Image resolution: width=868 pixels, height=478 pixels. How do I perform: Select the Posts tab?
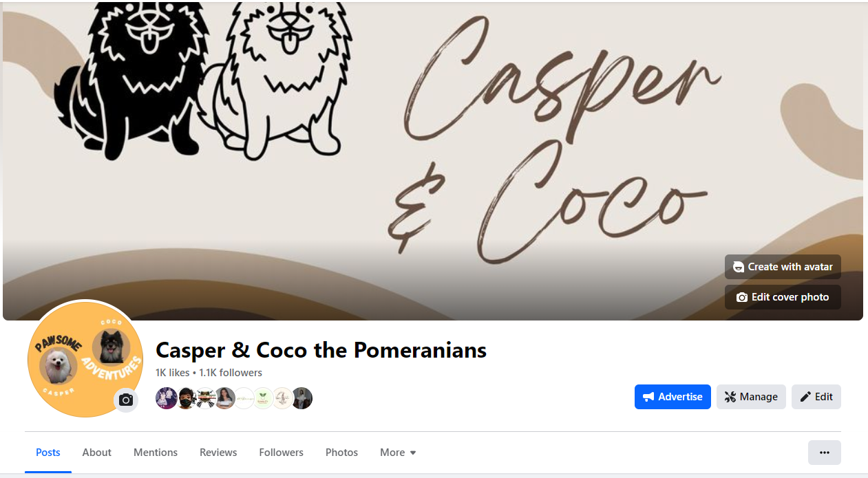pyautogui.click(x=48, y=453)
